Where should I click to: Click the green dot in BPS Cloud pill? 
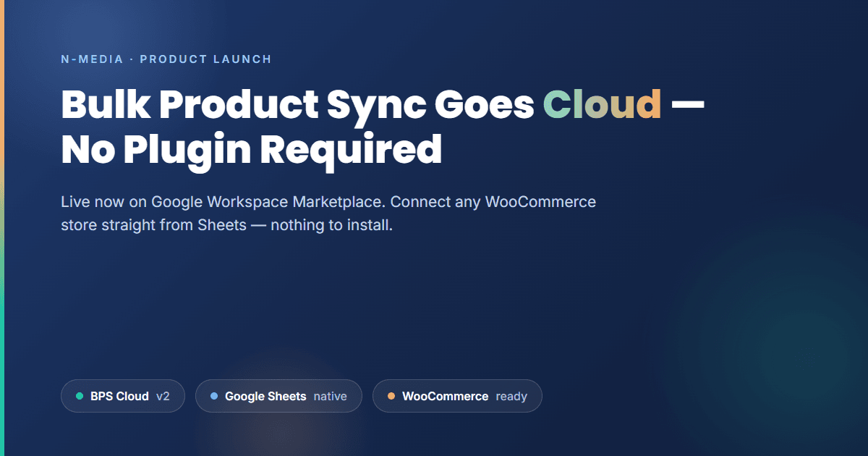80,396
